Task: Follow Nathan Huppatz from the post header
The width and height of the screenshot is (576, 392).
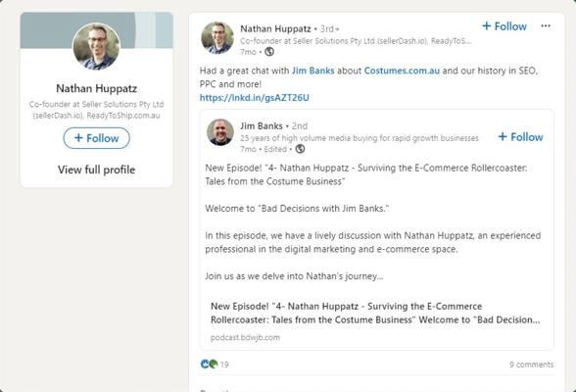Action: tap(504, 26)
